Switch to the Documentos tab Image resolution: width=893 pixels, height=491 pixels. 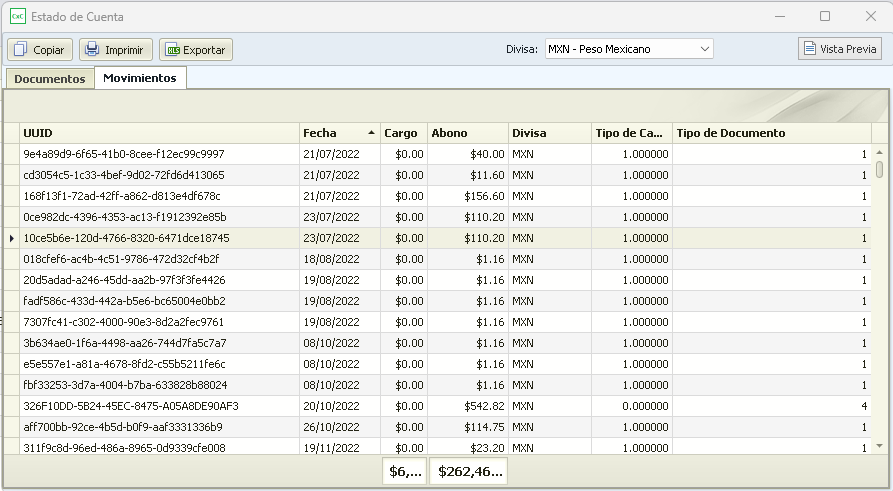pos(49,79)
